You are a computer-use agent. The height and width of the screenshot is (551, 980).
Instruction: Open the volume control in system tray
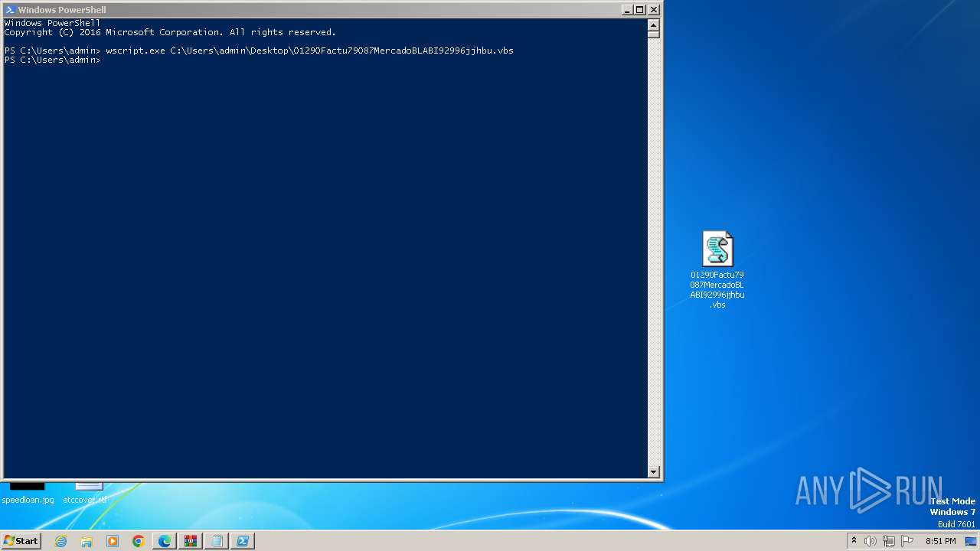pos(871,541)
